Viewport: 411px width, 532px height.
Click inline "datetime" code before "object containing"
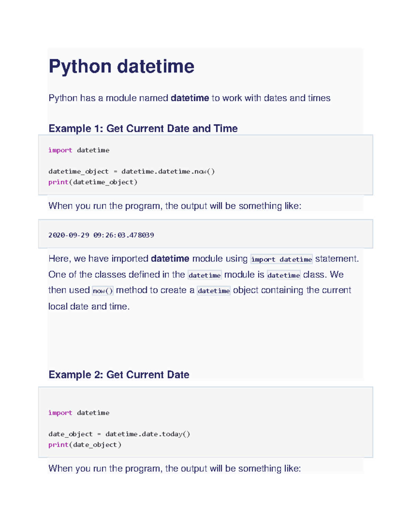click(213, 291)
